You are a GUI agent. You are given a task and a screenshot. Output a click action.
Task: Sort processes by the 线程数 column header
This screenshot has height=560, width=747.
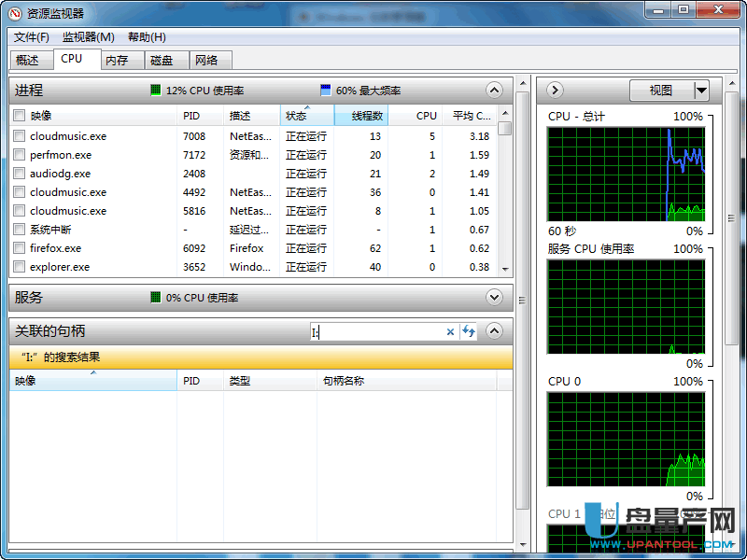pos(361,116)
